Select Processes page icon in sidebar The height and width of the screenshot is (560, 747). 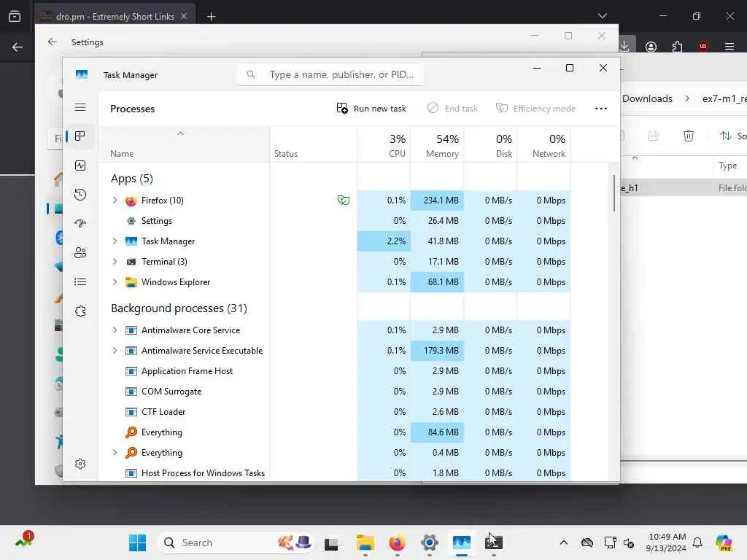click(x=80, y=136)
